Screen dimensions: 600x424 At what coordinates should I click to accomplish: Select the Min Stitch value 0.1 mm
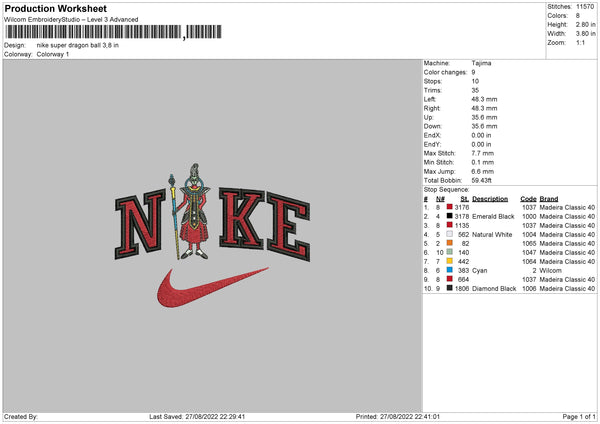pyautogui.click(x=483, y=162)
